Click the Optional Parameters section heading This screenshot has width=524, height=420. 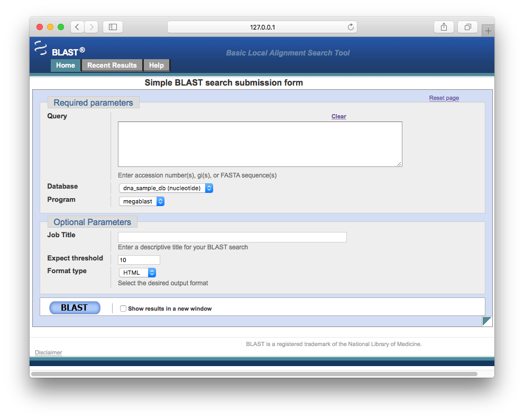(x=92, y=222)
